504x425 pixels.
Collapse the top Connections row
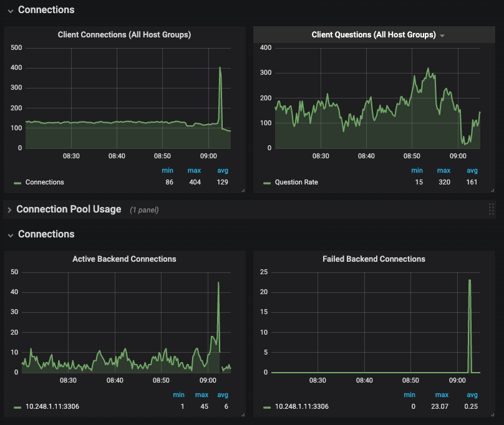tap(46, 9)
